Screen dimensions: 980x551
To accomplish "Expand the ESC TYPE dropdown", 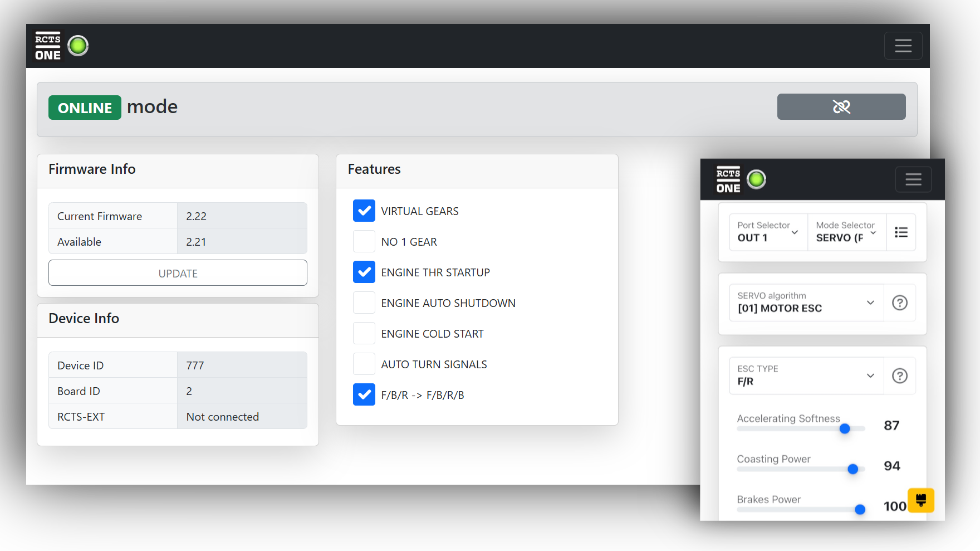I will coord(806,376).
